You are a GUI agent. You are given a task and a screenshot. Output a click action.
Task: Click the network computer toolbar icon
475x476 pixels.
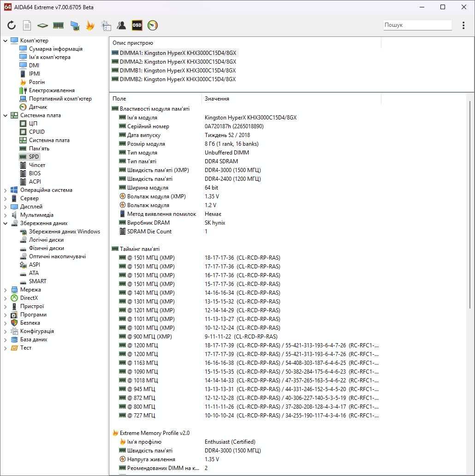click(75, 25)
